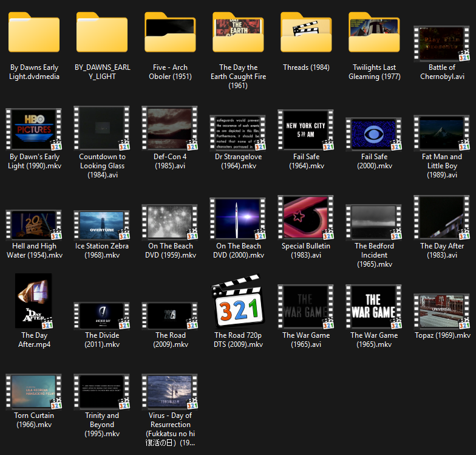476x455 pixels.
Task: Open The Day the Earth Caught Fire folder
Action: pyautogui.click(x=238, y=32)
